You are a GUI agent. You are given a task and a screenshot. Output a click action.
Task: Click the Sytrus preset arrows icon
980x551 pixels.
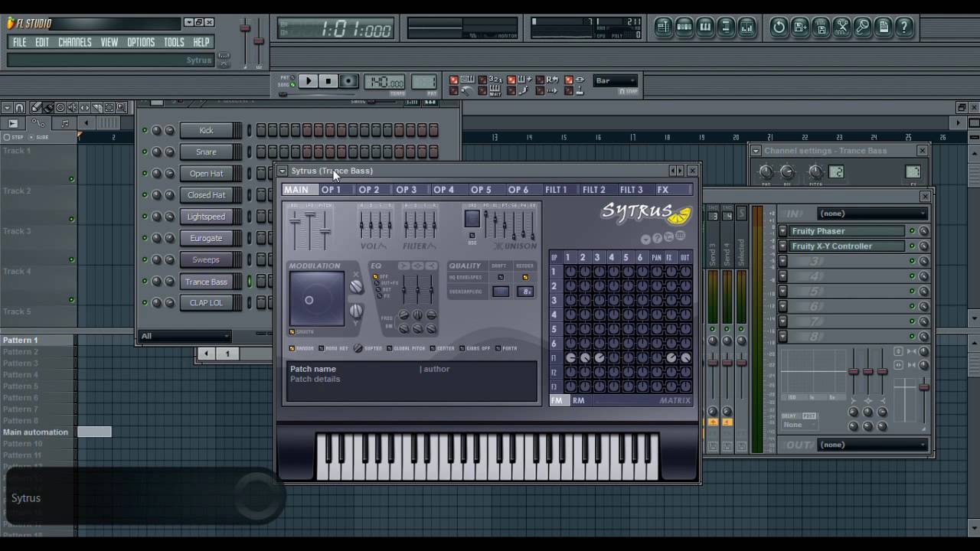pyautogui.click(x=675, y=171)
